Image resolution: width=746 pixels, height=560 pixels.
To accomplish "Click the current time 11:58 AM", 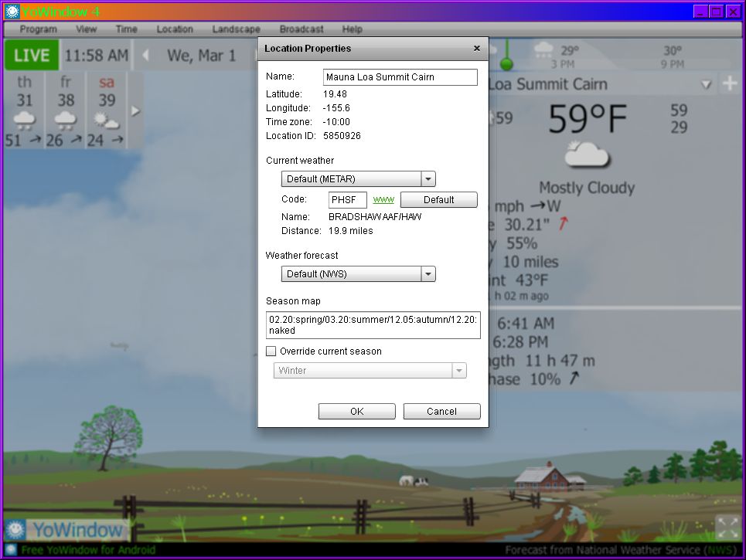I will click(96, 56).
